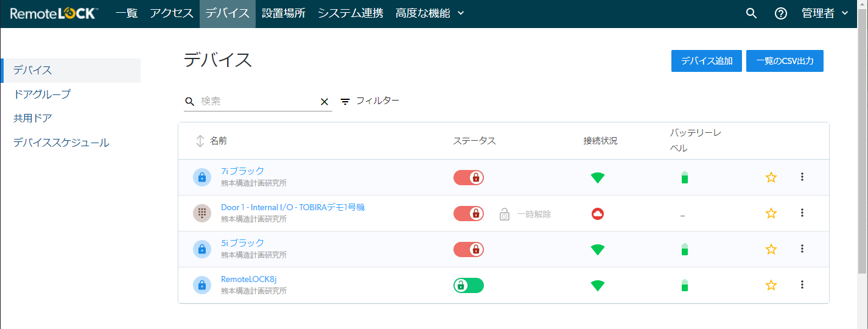Select the デバイス nav tab

pos(228,13)
